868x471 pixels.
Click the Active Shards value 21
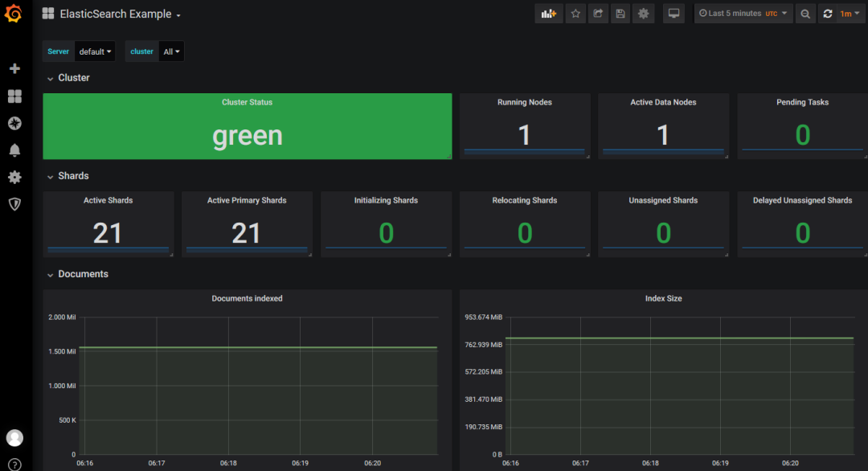tap(108, 233)
